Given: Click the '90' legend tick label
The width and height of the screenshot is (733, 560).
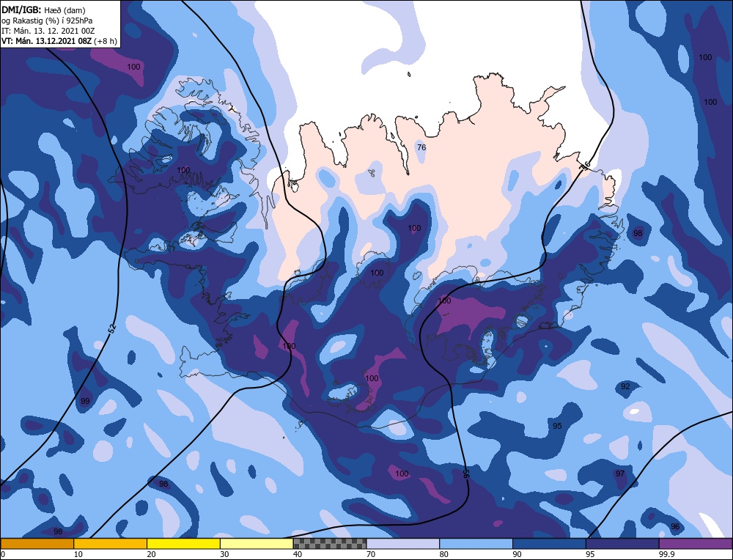Looking at the screenshot, I should [517, 554].
